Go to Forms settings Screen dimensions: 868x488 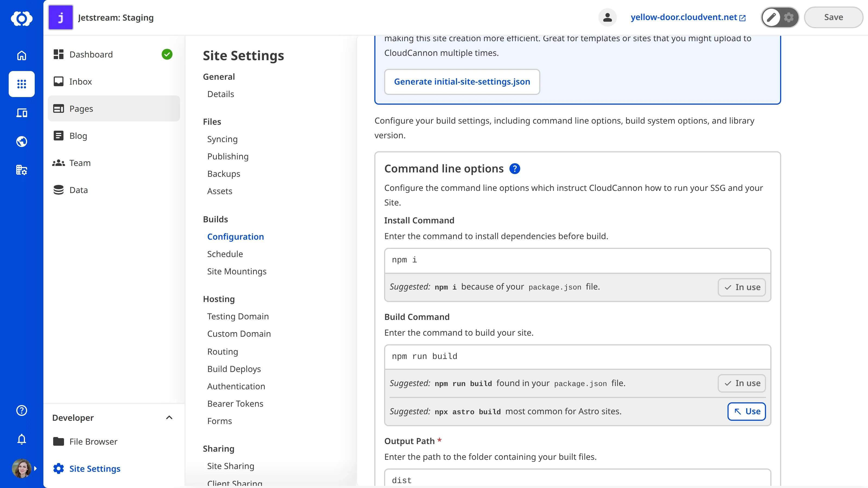[219, 421]
